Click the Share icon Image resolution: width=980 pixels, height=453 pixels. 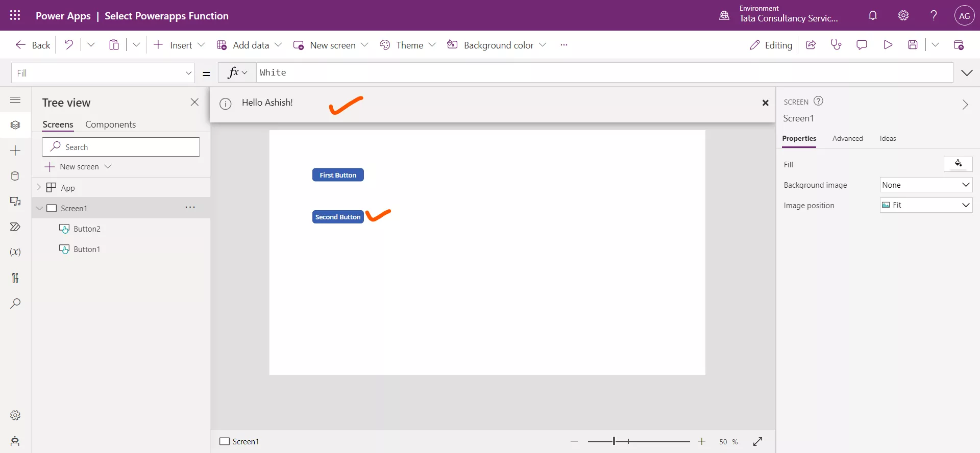pyautogui.click(x=811, y=45)
